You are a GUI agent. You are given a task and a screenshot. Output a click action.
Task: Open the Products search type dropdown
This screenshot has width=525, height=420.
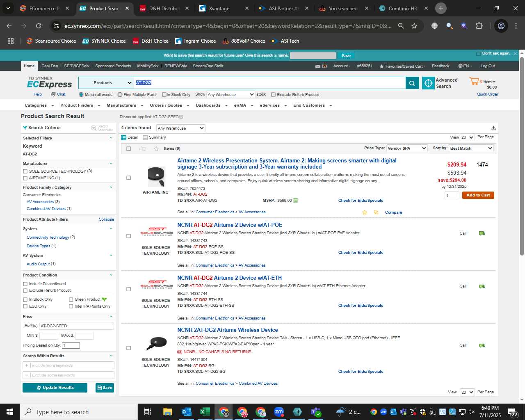[x=106, y=83]
